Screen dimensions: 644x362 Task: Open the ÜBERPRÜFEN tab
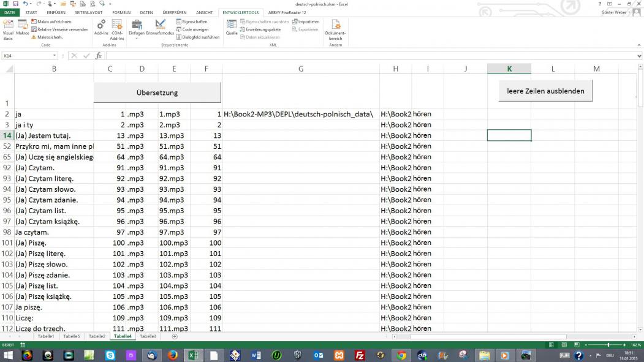click(x=174, y=13)
